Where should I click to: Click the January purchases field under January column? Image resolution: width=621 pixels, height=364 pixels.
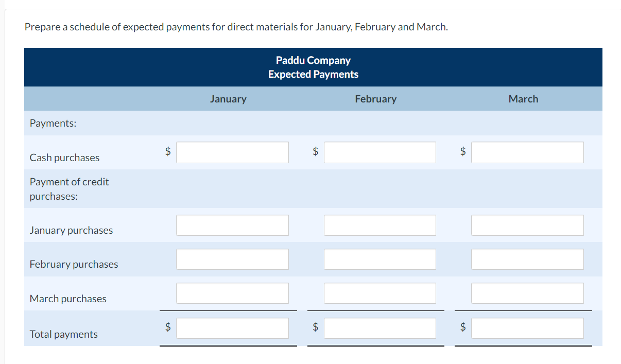(x=232, y=225)
